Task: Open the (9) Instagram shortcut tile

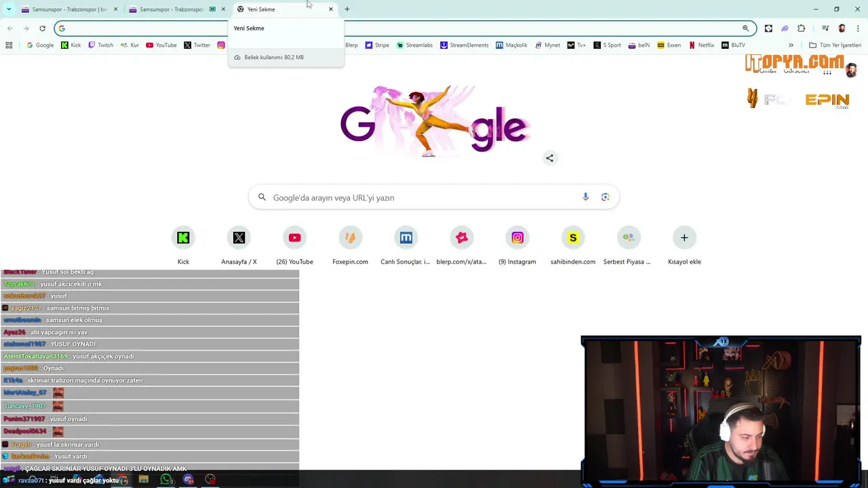Action: (x=517, y=238)
